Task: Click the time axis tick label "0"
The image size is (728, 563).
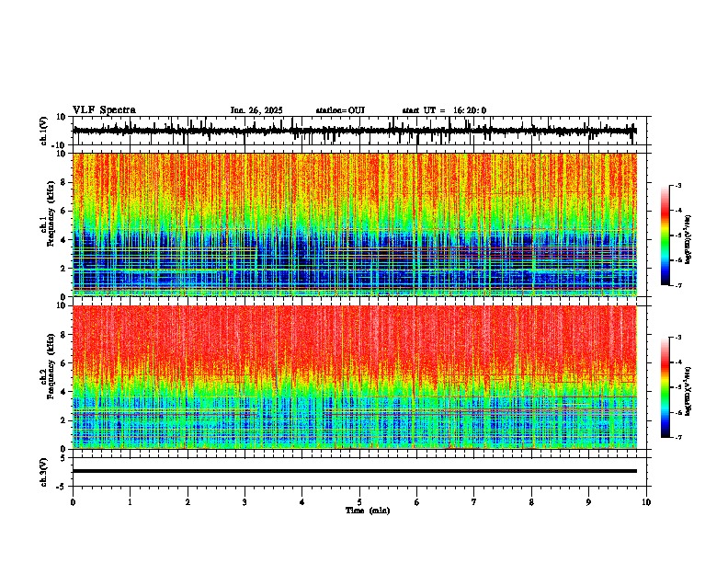Action: (73, 502)
